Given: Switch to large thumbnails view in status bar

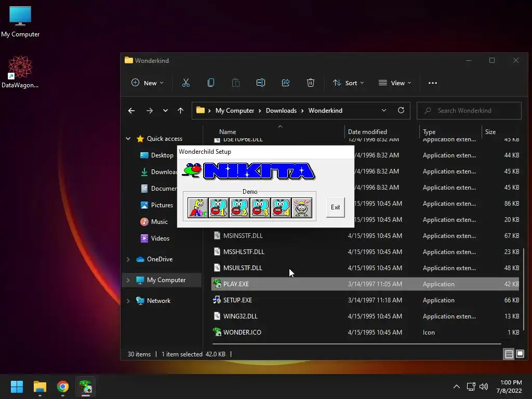Looking at the screenshot, I should (520, 354).
